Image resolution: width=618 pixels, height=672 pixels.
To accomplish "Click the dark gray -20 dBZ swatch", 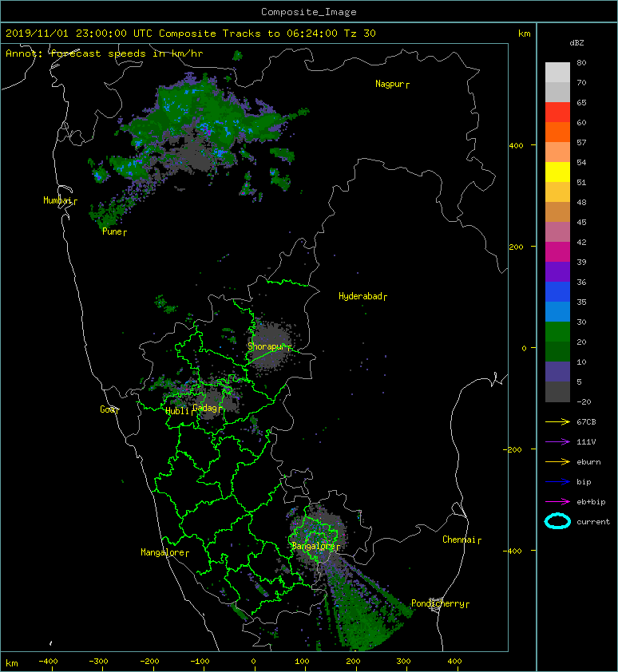I will [x=557, y=392].
